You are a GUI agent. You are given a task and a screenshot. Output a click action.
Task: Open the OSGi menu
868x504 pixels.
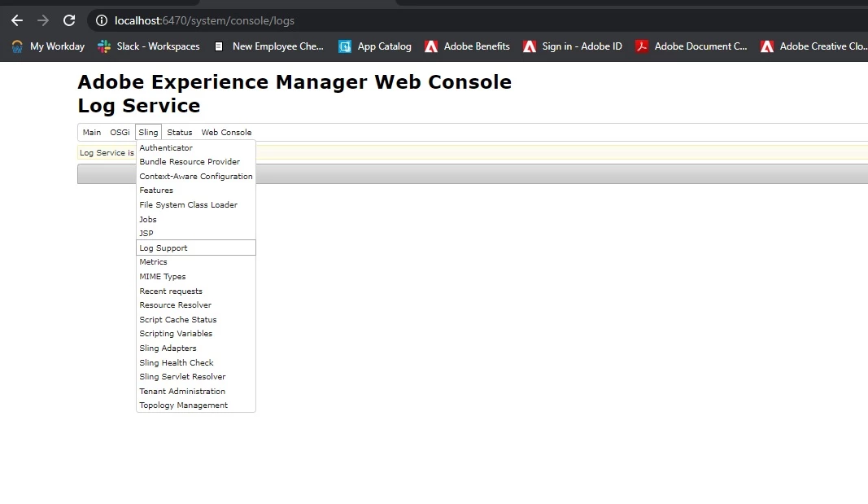click(120, 133)
